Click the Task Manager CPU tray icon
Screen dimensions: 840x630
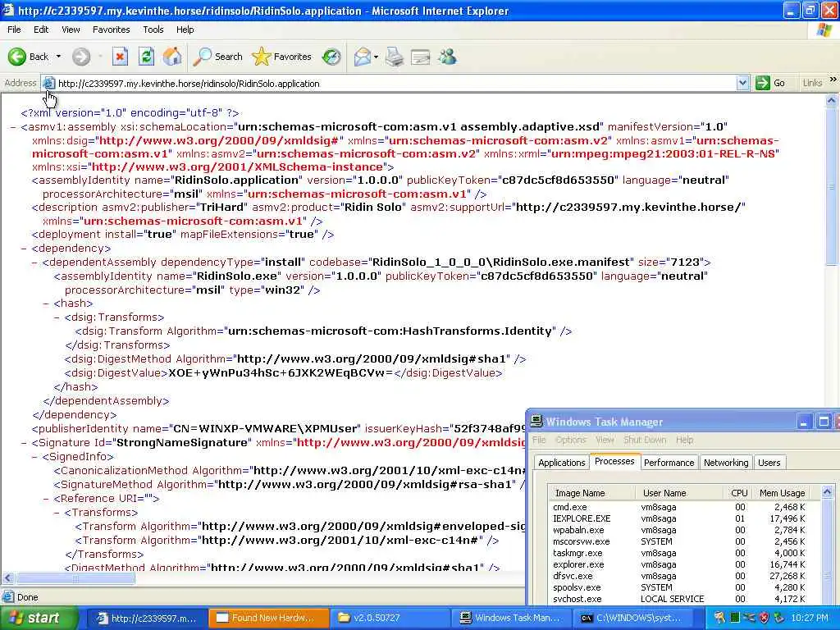(736, 619)
